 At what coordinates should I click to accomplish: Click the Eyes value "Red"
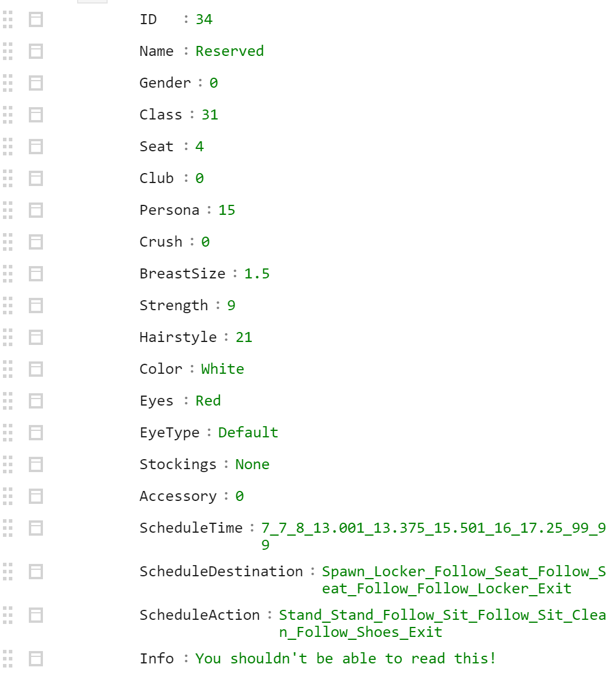pos(208,401)
